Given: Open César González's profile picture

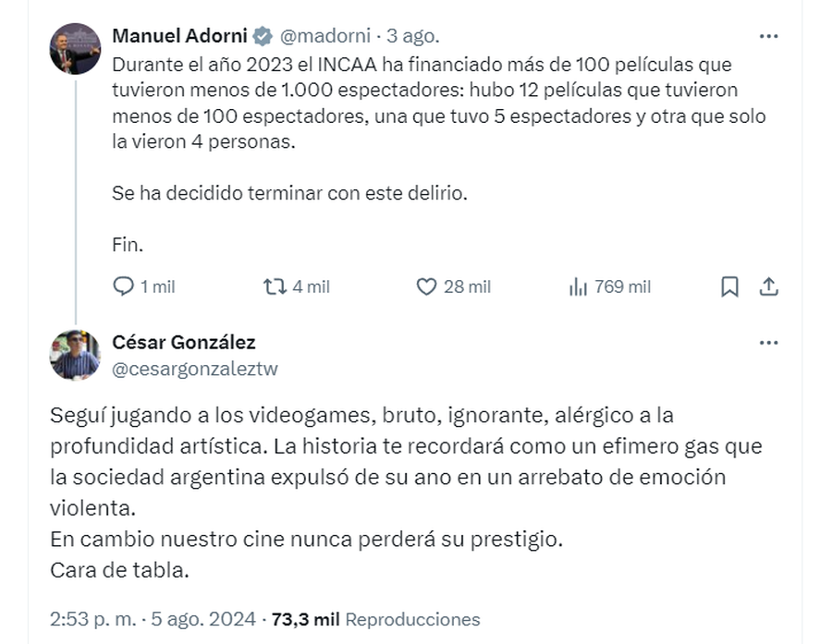Looking at the screenshot, I should point(75,355).
